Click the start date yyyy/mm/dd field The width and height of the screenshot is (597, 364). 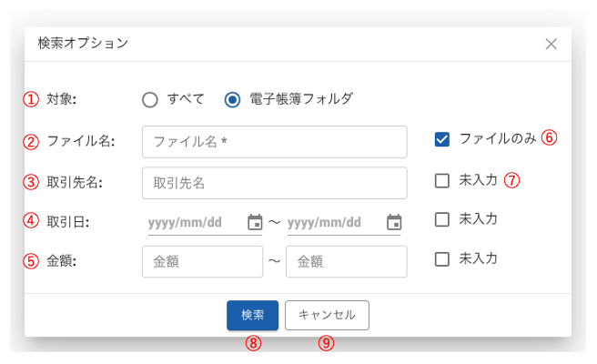[191, 223]
